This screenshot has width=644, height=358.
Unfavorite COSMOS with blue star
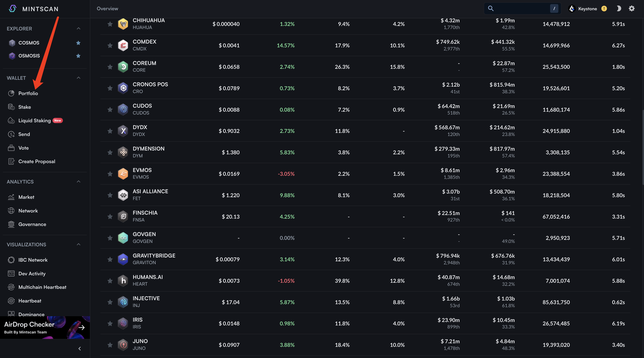(x=78, y=43)
